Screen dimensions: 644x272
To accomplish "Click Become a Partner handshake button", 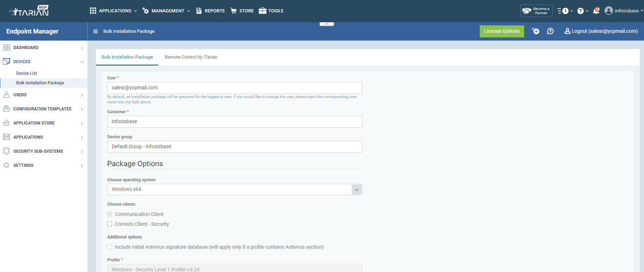I will click(536, 11).
